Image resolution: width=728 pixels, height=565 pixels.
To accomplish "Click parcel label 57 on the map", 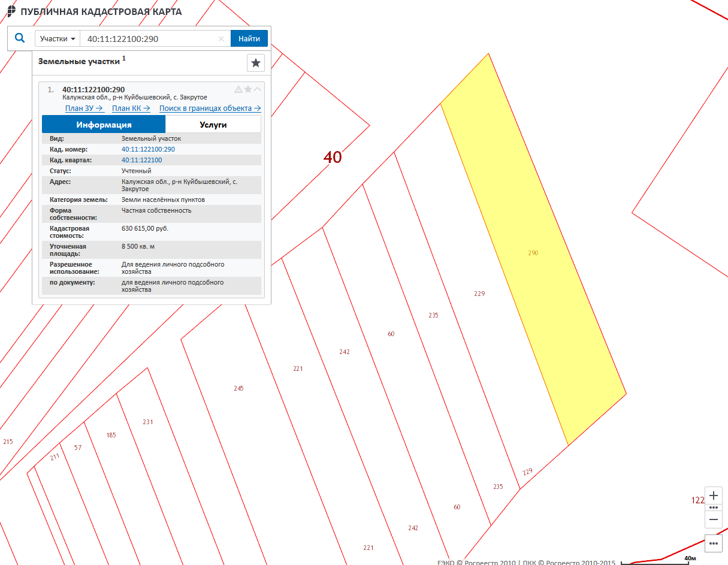I will 78,448.
